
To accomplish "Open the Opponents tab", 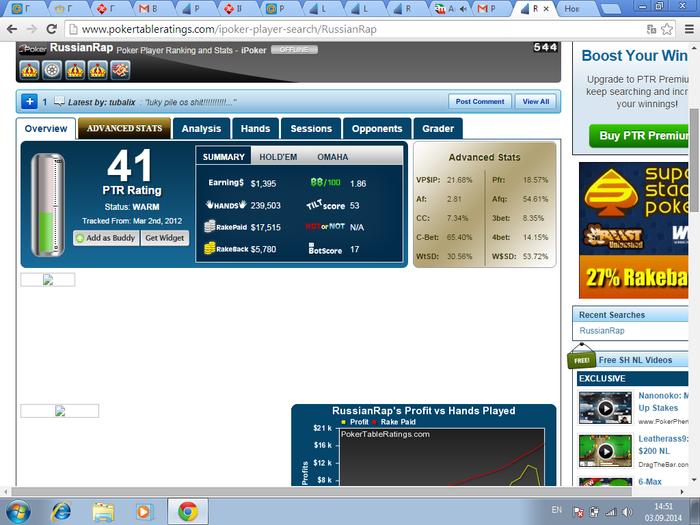I will click(377, 129).
